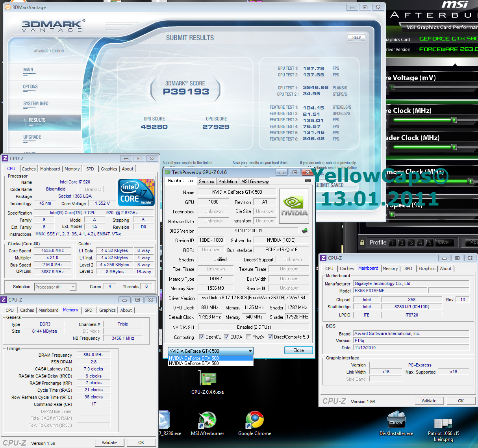Toggle the OpenCL checkbox in GPU-Z
This screenshot has width=478, height=448.
(x=202, y=337)
